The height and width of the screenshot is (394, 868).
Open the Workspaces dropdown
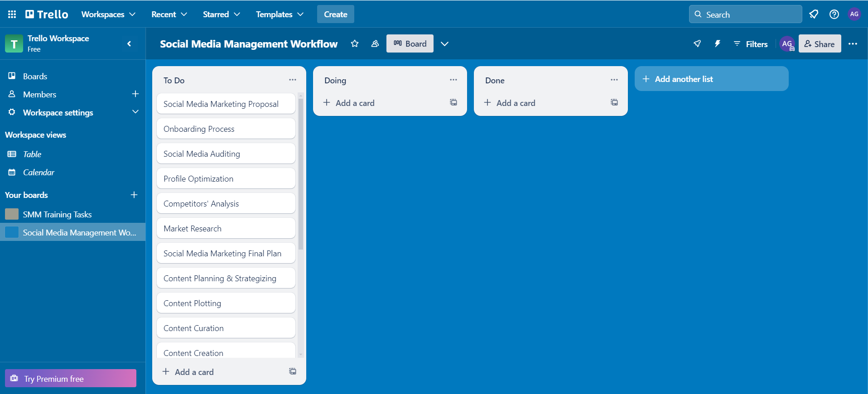[108, 14]
